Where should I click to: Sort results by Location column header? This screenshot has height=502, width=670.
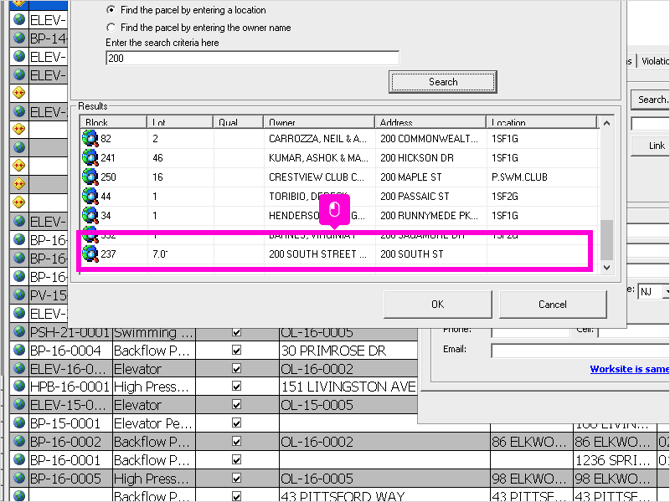click(541, 122)
